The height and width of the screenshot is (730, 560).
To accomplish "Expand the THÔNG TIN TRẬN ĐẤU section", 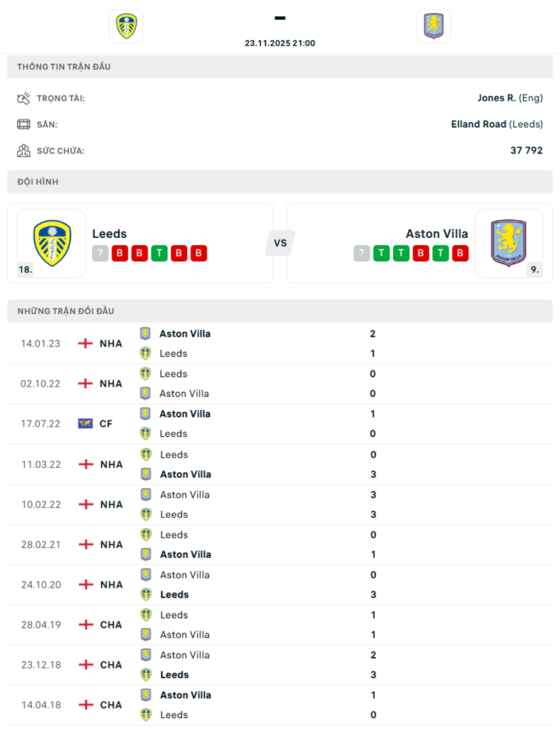I will click(280, 66).
